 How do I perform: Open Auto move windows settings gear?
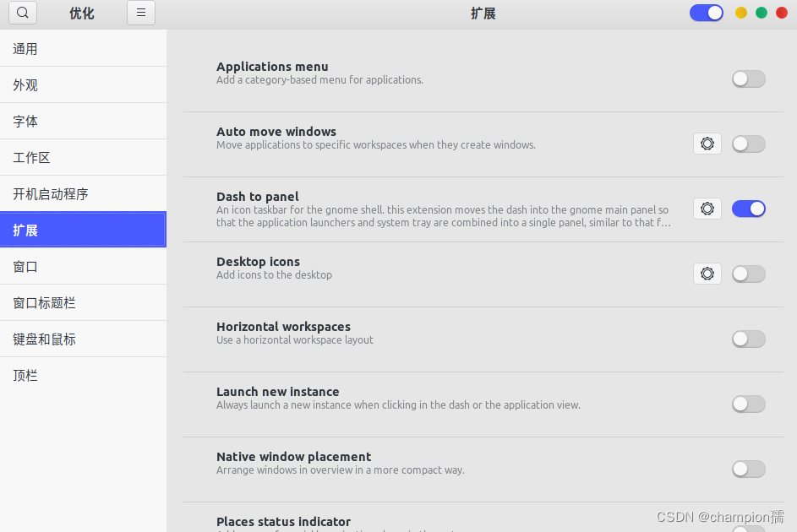(707, 144)
